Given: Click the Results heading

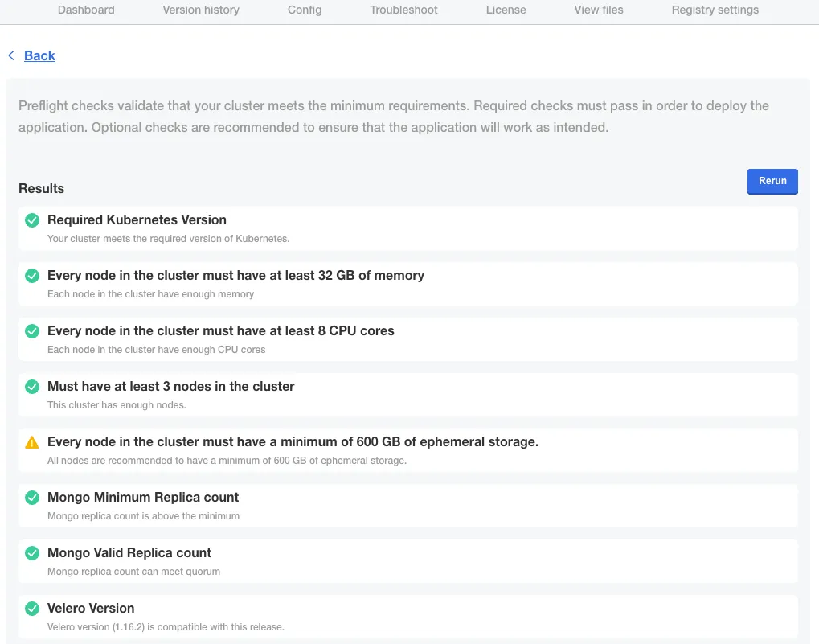Looking at the screenshot, I should click(41, 189).
